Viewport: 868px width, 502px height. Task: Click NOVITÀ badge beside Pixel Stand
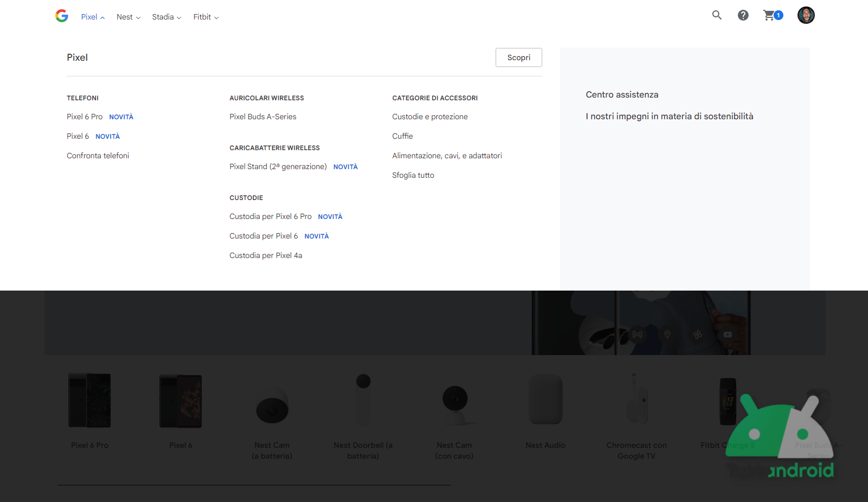click(345, 167)
